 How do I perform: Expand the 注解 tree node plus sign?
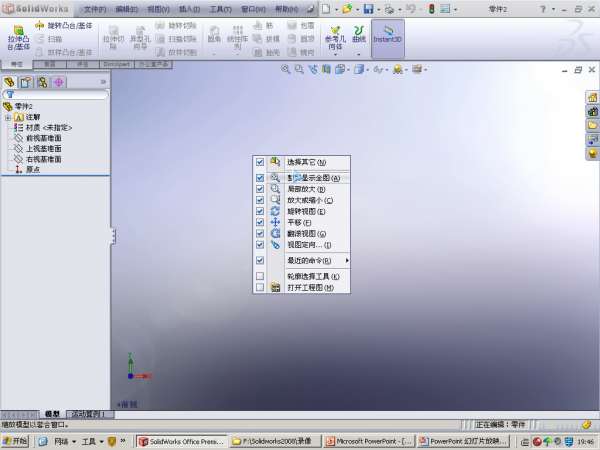(x=8, y=117)
